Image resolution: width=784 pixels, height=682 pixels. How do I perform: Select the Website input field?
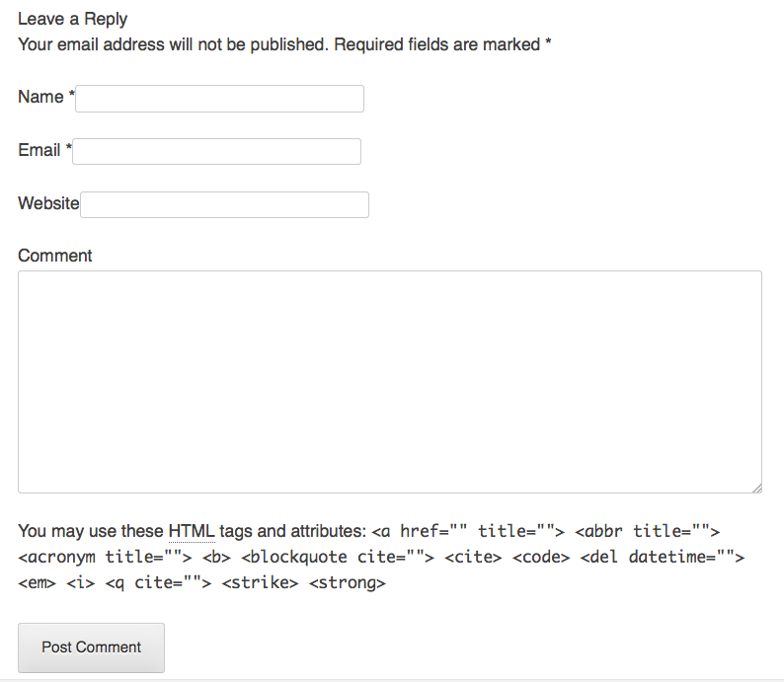tap(224, 204)
